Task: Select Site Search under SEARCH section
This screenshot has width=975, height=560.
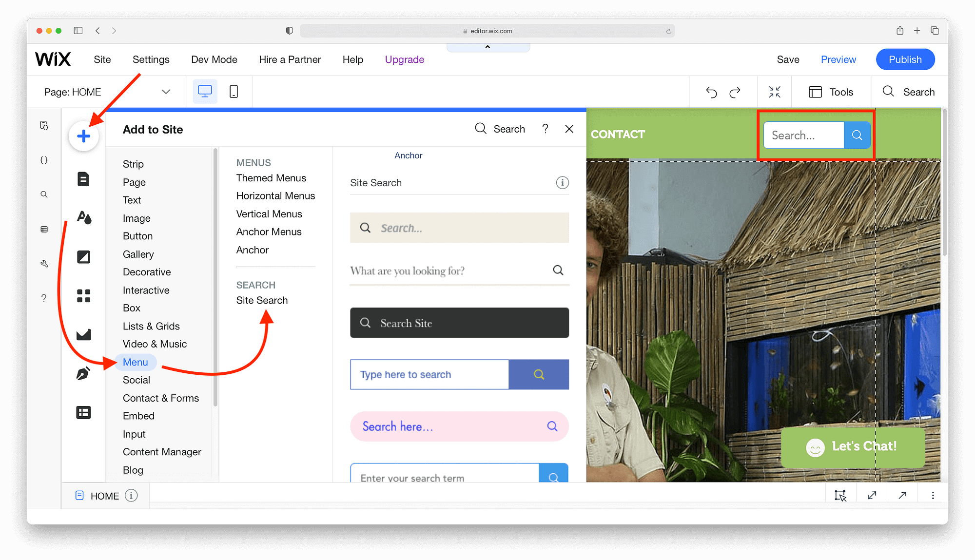Action: pyautogui.click(x=261, y=299)
